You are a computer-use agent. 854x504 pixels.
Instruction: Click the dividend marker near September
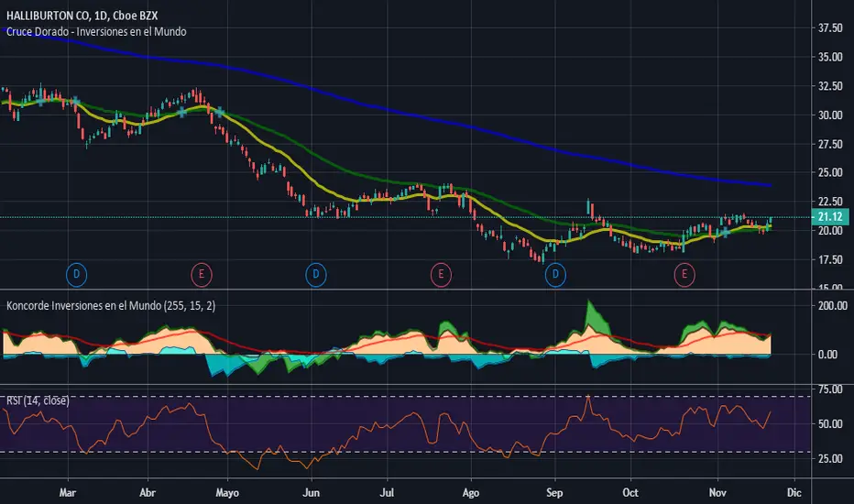[555, 274]
